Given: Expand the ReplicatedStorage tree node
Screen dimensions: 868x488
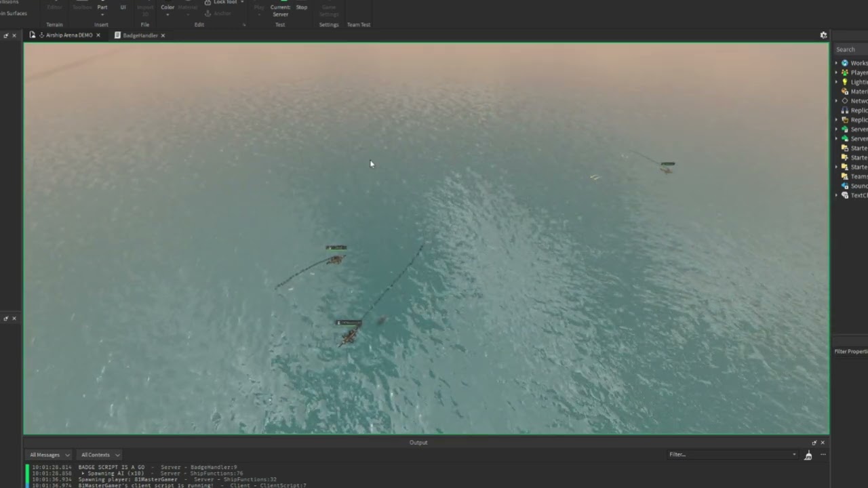Looking at the screenshot, I should pyautogui.click(x=836, y=120).
